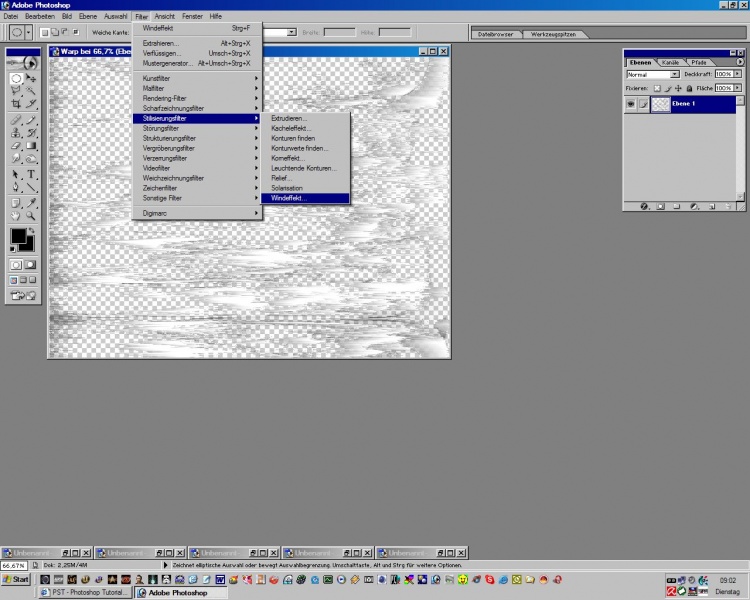750x600 pixels.
Task: Select the Type tool
Action: pos(31,174)
